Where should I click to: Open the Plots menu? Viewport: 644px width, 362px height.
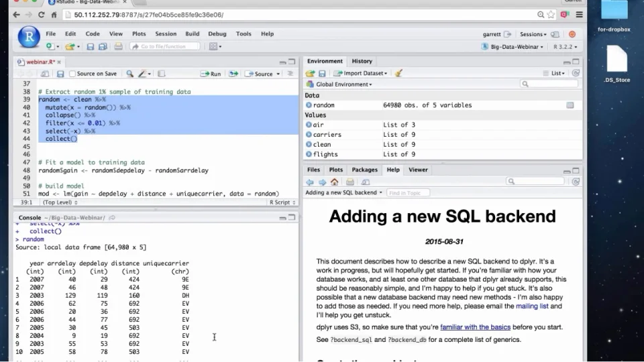pyautogui.click(x=139, y=34)
